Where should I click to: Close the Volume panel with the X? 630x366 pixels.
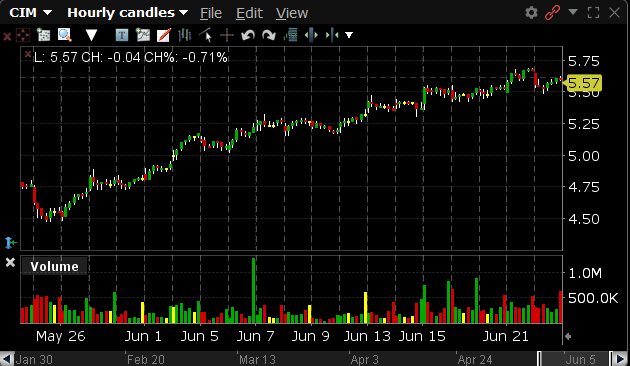(10, 262)
